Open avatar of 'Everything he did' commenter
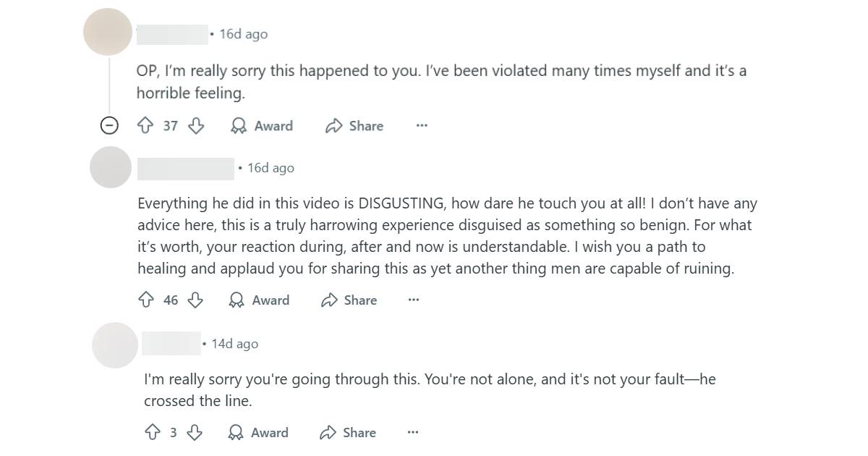Image resolution: width=868 pixels, height=456 pixels. pyautogui.click(x=111, y=167)
